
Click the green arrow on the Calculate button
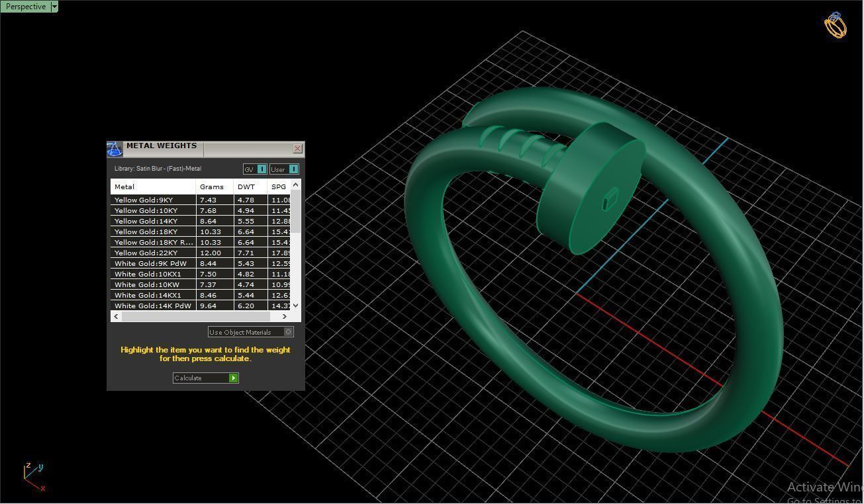point(233,378)
